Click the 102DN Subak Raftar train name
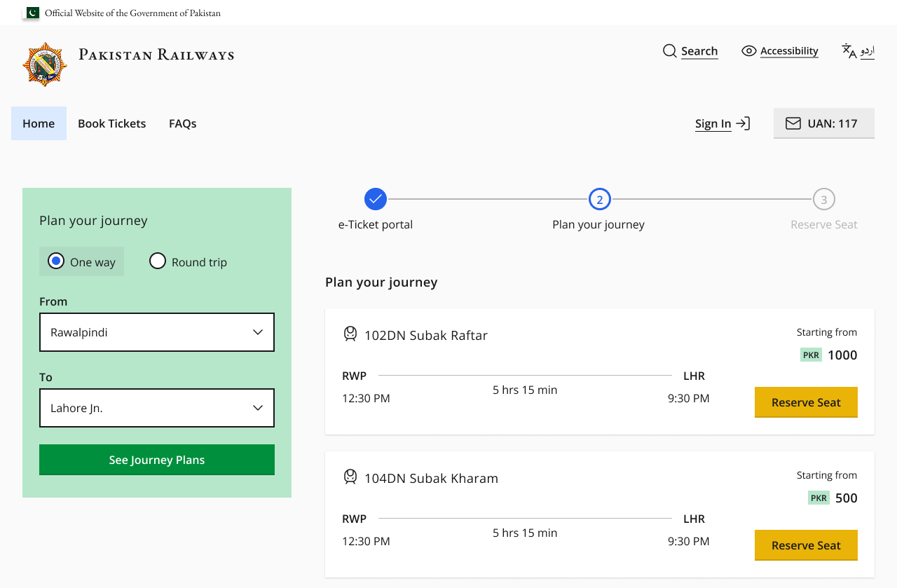 coord(426,335)
